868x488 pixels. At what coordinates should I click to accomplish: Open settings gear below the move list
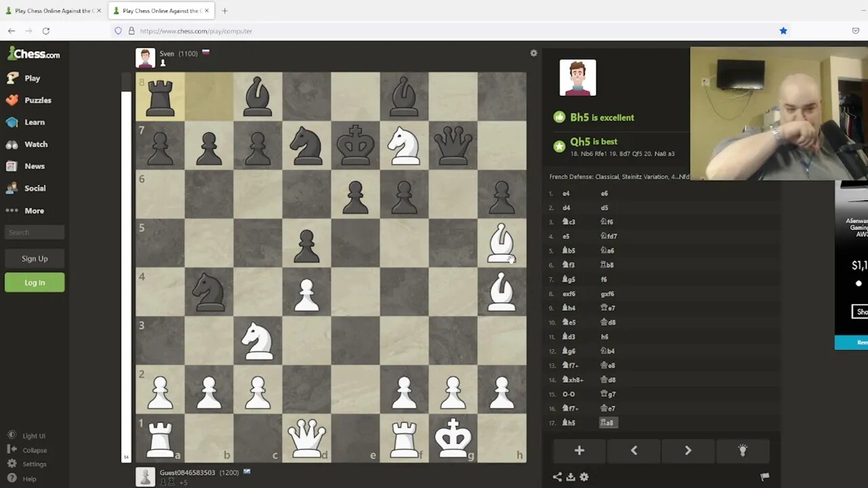click(584, 477)
